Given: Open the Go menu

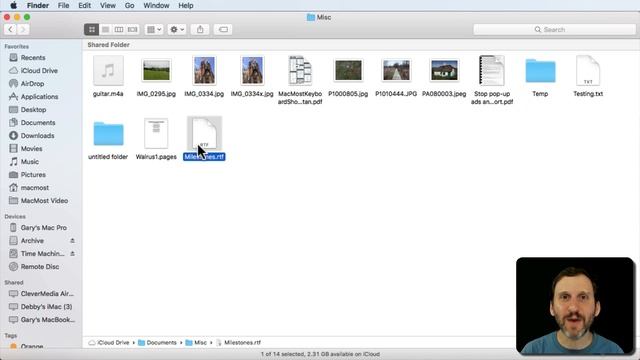Looking at the screenshot, I should (129, 5).
